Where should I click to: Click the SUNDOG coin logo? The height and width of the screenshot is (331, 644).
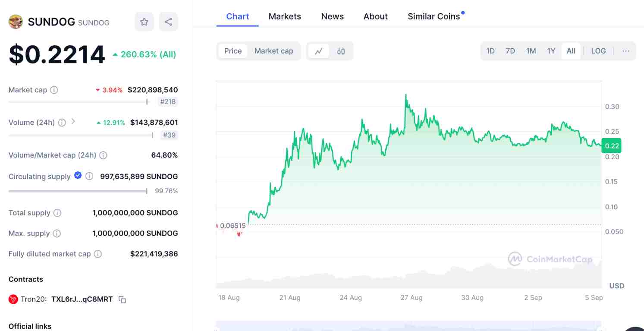pos(16,22)
